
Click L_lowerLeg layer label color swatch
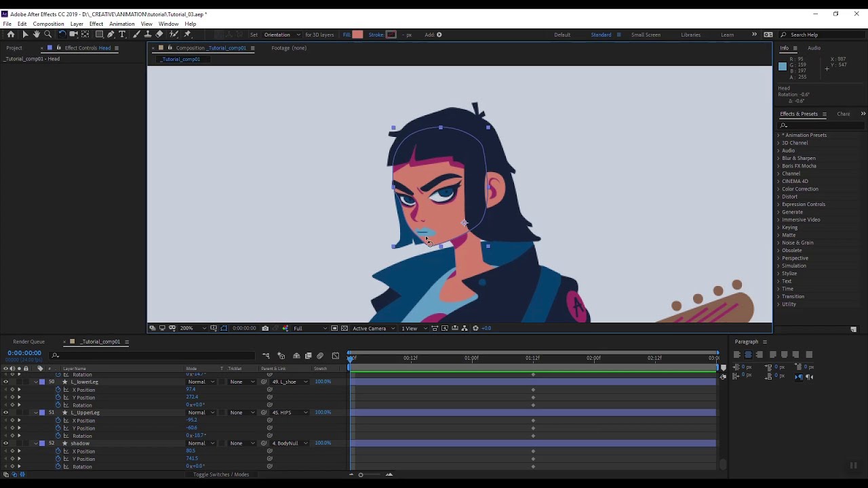point(42,382)
